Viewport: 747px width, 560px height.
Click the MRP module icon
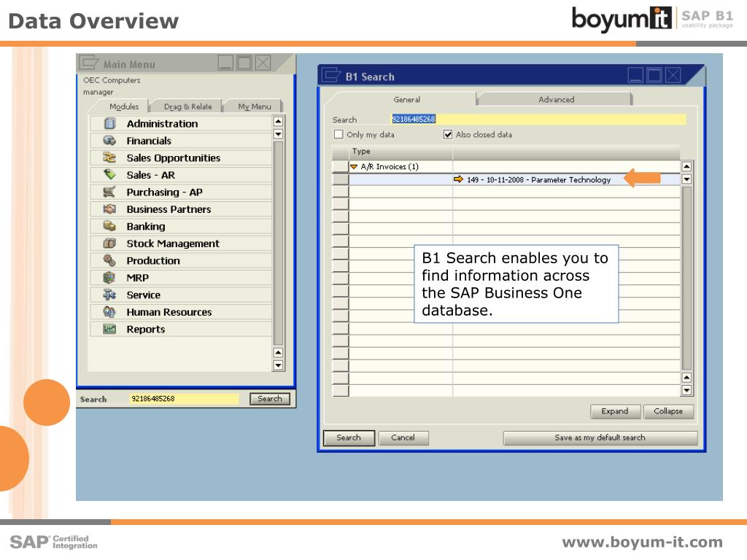(109, 278)
